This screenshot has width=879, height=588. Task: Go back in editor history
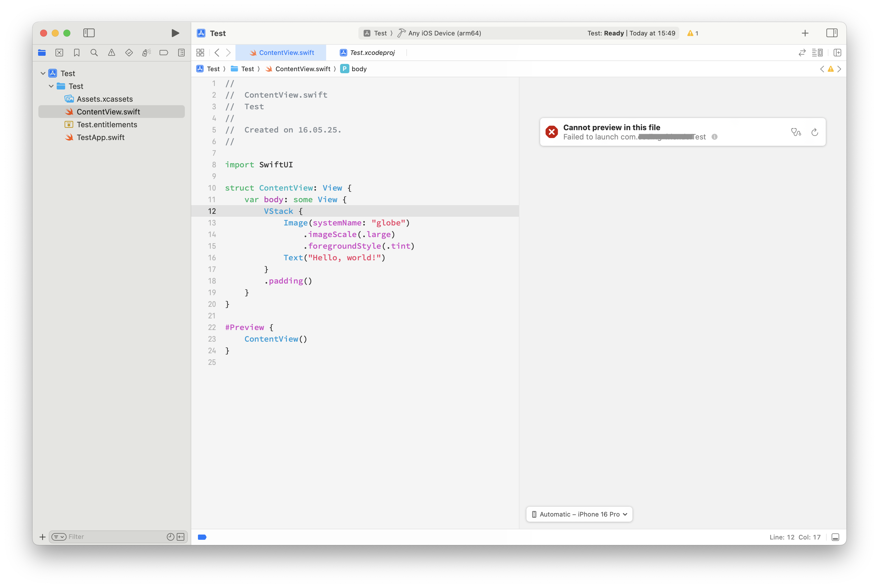click(217, 53)
